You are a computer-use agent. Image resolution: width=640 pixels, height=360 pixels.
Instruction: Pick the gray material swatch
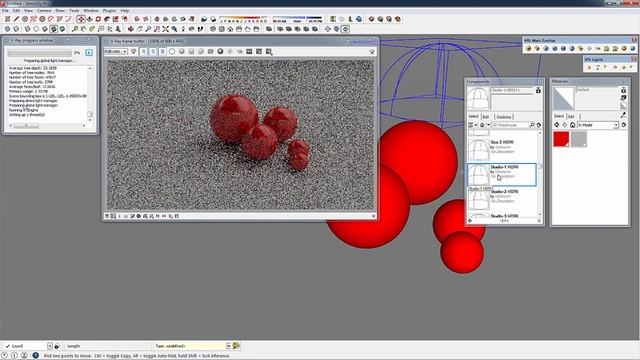pyautogui.click(x=579, y=139)
